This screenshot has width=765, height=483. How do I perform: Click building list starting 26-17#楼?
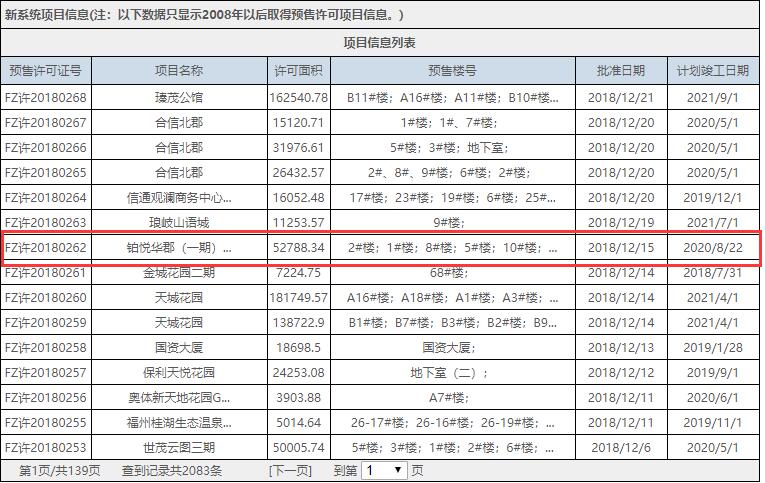[453, 423]
